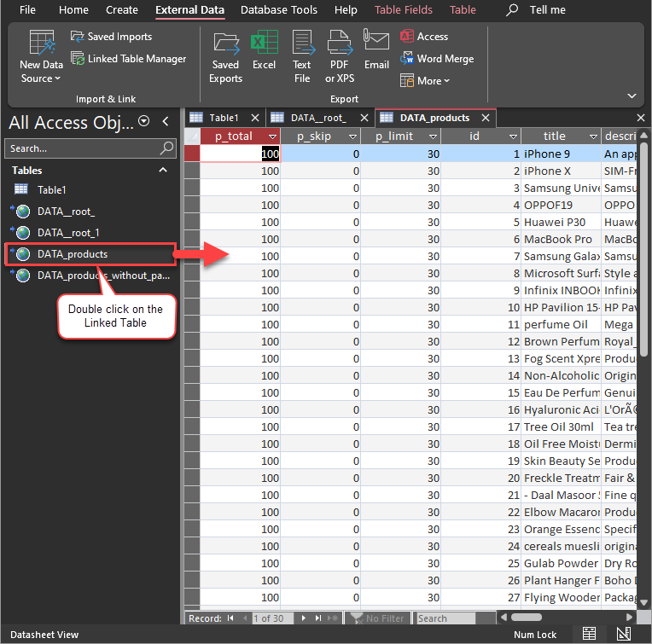This screenshot has height=644, width=652.
Task: Collapse the Tables group
Action: click(x=163, y=171)
